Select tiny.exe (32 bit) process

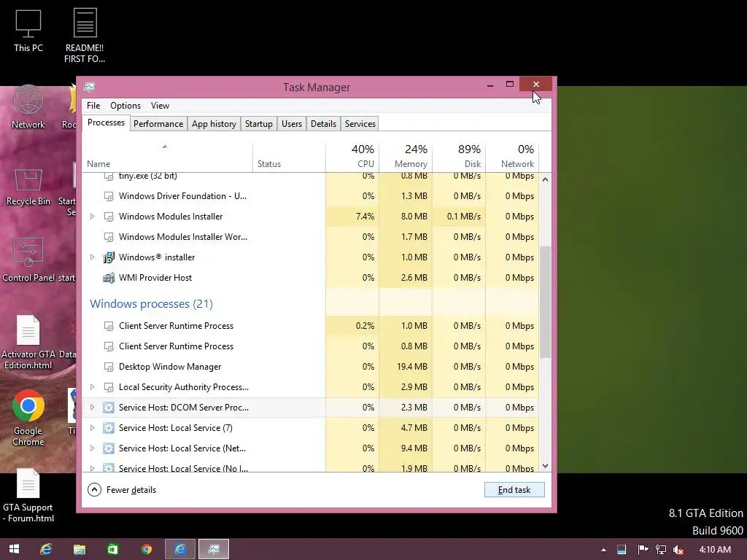(x=311, y=177)
